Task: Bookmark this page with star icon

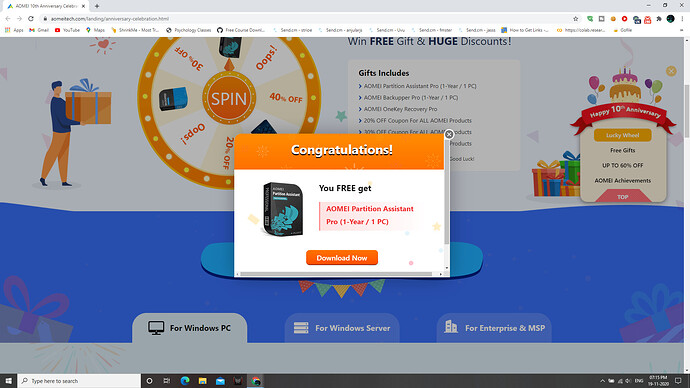Action: click(576, 19)
